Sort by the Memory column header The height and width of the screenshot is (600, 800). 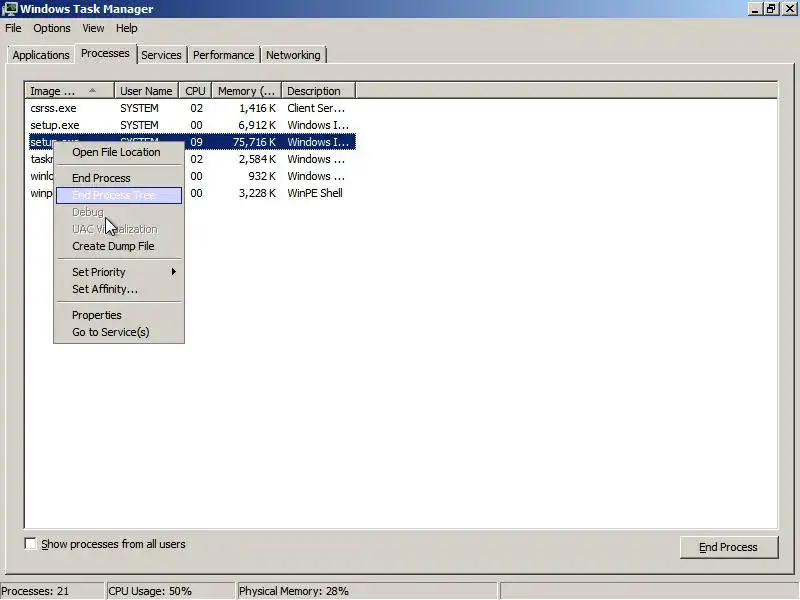247,91
